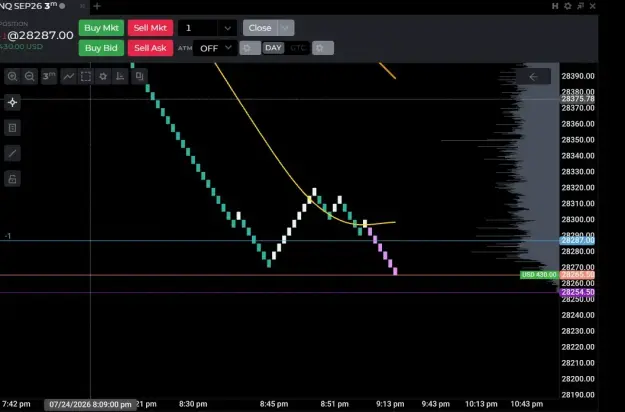Open the indicators axis icon
Image resolution: width=625 pixels, height=412 pixels.
[120, 76]
